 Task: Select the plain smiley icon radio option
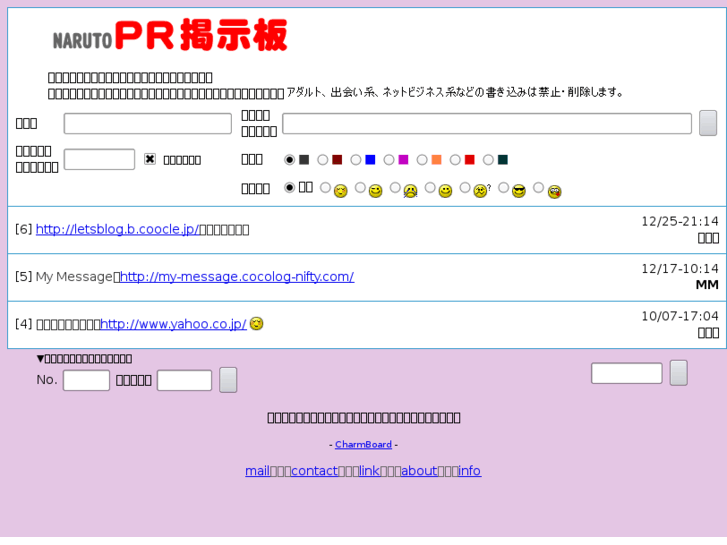430,187
